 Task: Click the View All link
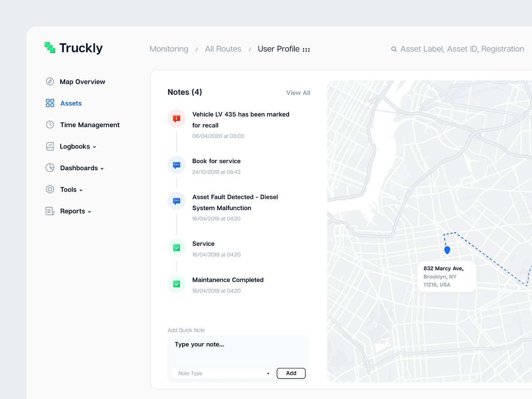(x=298, y=93)
